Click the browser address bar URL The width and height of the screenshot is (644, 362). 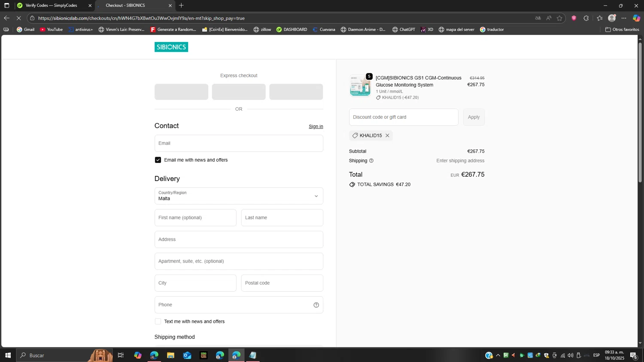coord(141,18)
